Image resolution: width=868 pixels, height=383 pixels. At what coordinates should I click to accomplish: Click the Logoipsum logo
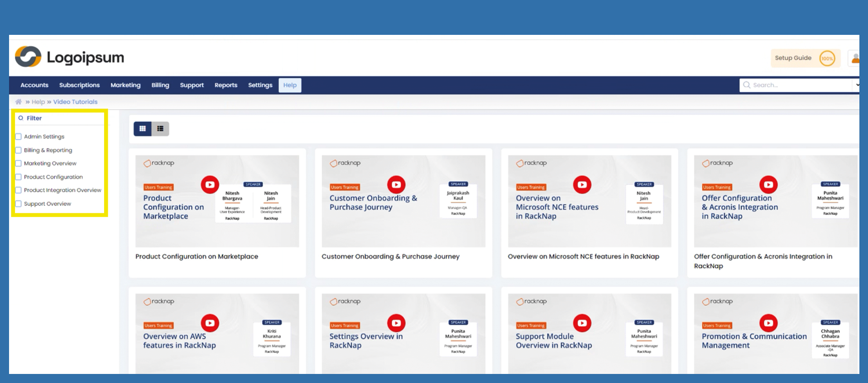coord(69,57)
